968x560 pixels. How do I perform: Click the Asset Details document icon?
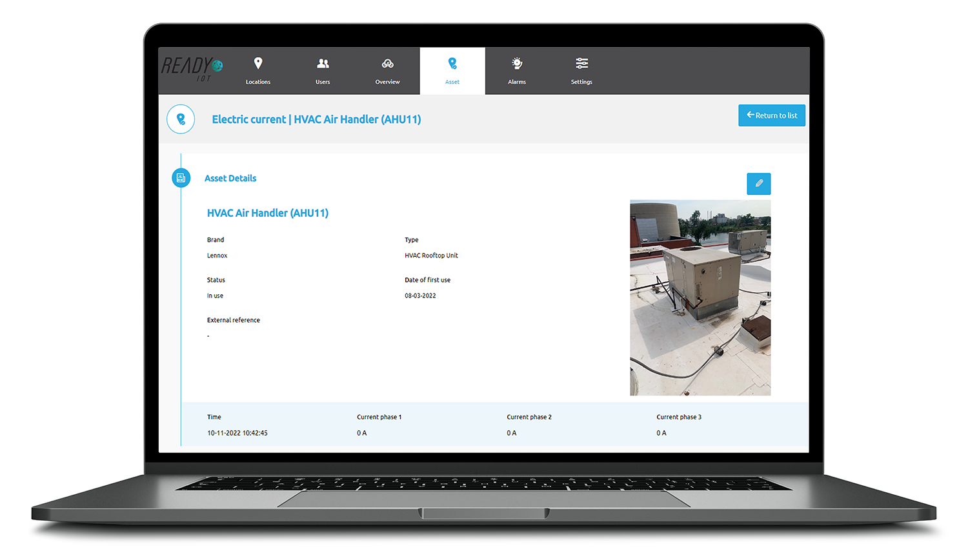pyautogui.click(x=181, y=177)
